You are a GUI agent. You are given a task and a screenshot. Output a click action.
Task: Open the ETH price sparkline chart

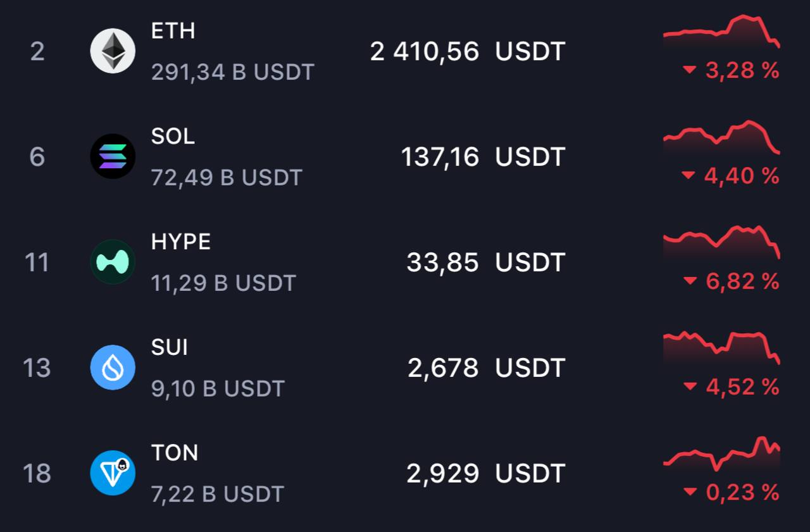(x=721, y=31)
